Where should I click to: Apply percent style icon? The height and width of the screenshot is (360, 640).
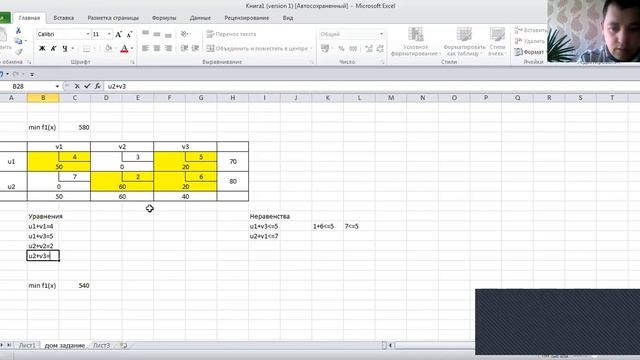click(x=341, y=49)
